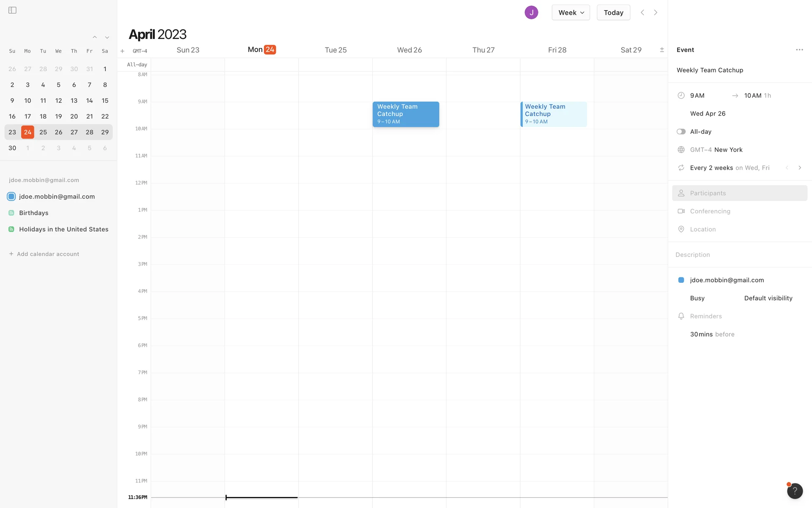Click the plus-minus icon after Sat 29

coord(661,50)
